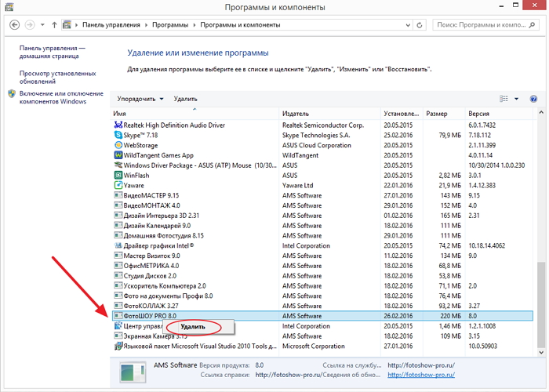Select Студия Дисков 2.0 entry
Viewport: 549px width, 392px height.
[322, 276]
